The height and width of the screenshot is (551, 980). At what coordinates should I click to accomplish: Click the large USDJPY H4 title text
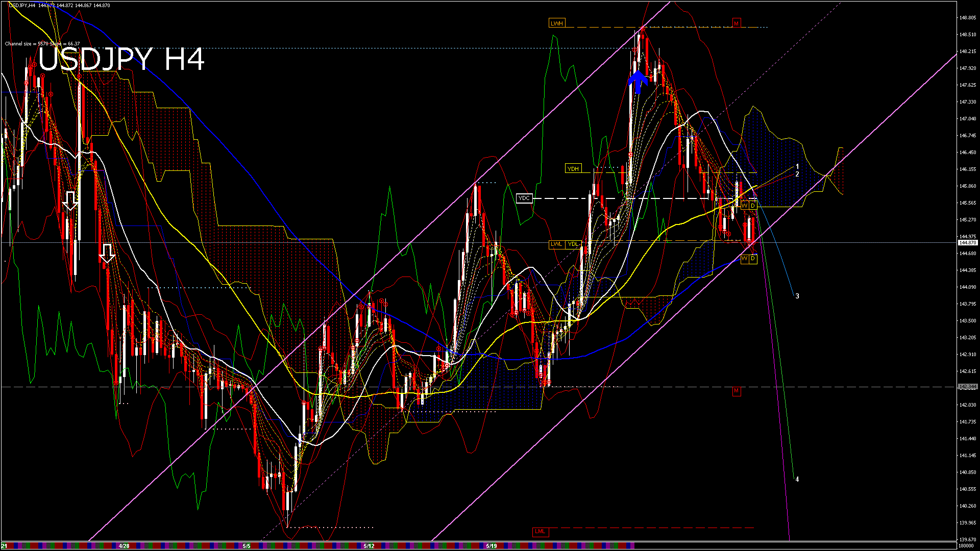[121, 60]
